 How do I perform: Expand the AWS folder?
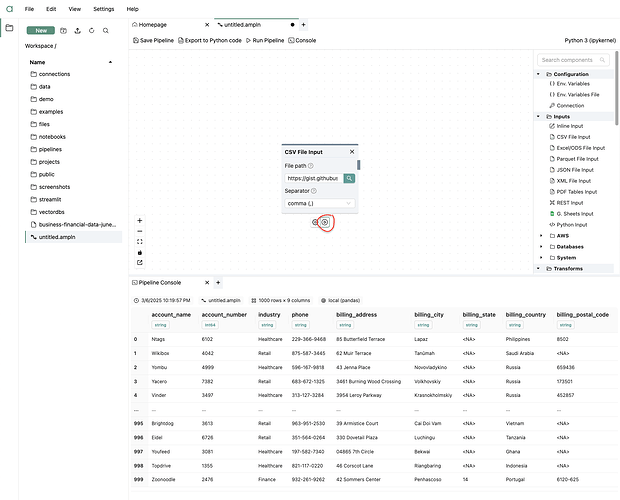pos(541,236)
